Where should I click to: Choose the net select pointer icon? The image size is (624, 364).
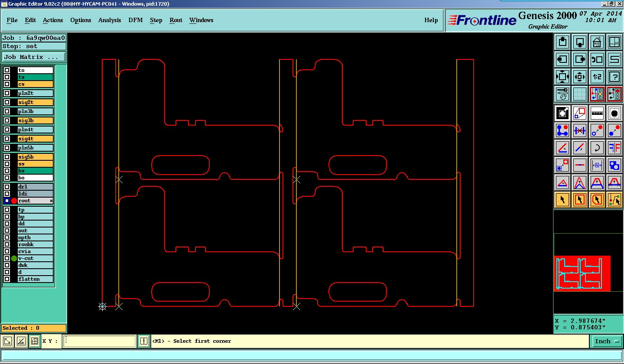pyautogui.click(x=614, y=200)
